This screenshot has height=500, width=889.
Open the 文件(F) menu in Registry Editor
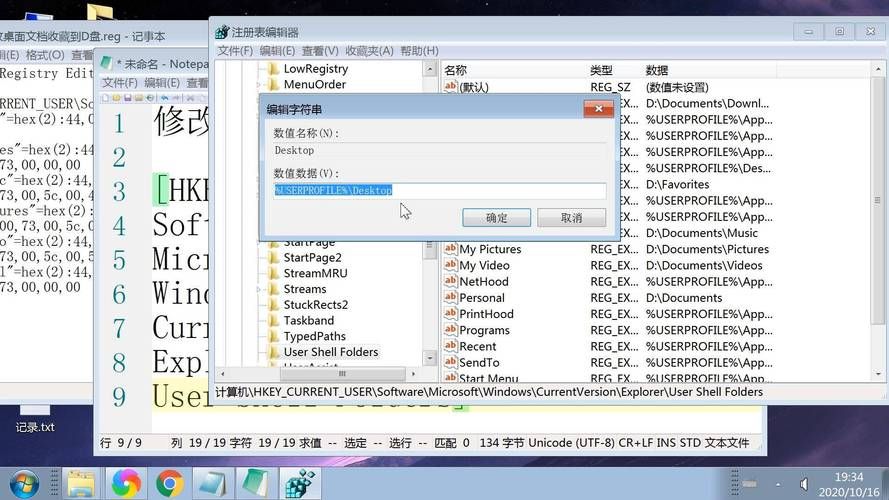click(235, 51)
